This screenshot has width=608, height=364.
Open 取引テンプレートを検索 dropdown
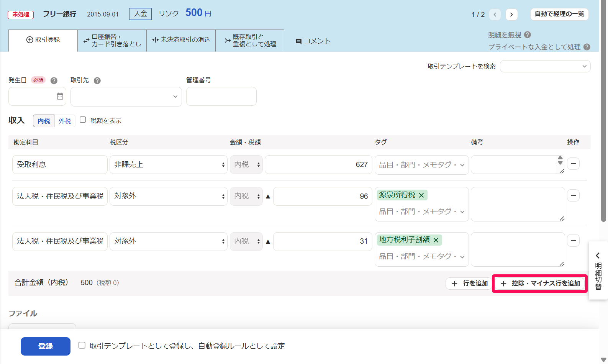pyautogui.click(x=545, y=66)
